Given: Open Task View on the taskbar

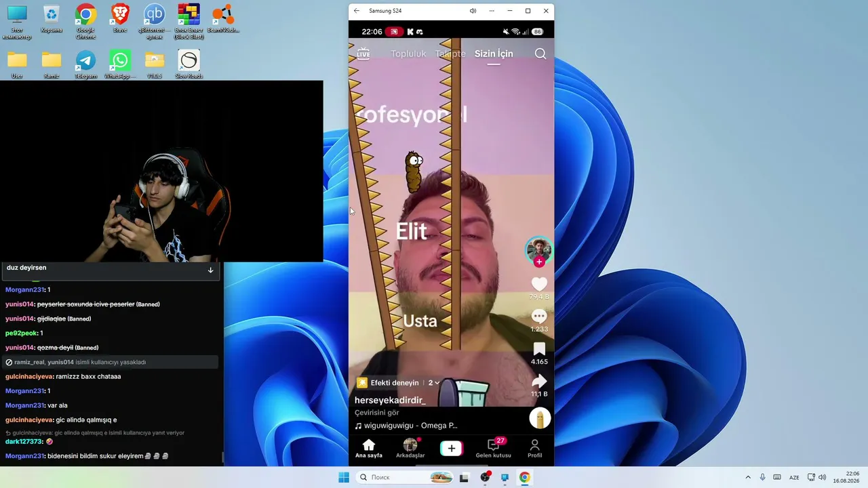Looking at the screenshot, I should coord(465,477).
